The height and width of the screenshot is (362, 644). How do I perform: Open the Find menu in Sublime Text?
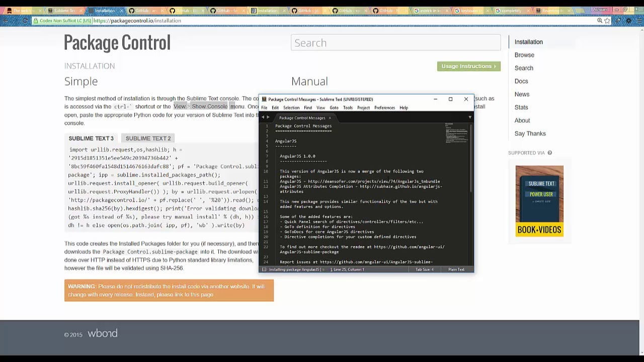[x=308, y=108]
